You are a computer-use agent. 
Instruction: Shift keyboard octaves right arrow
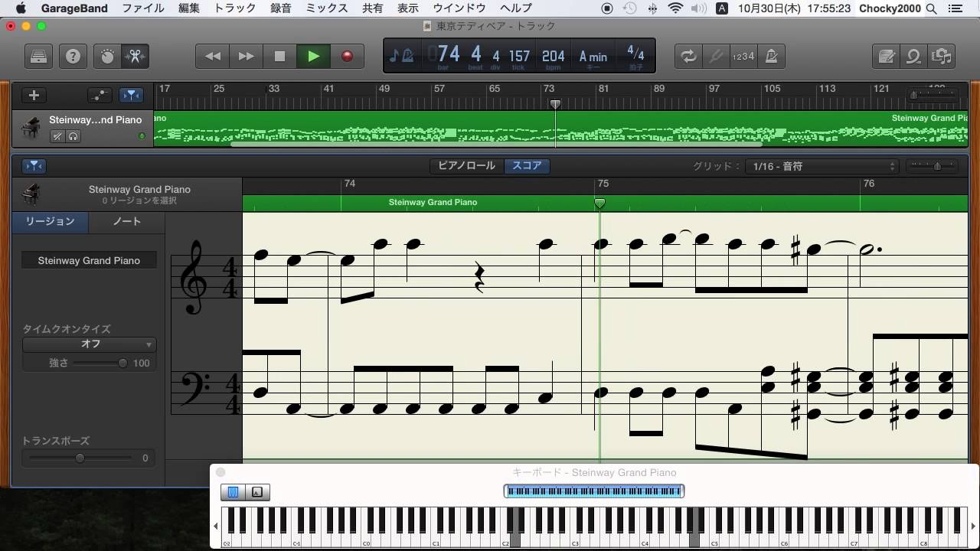point(973,527)
